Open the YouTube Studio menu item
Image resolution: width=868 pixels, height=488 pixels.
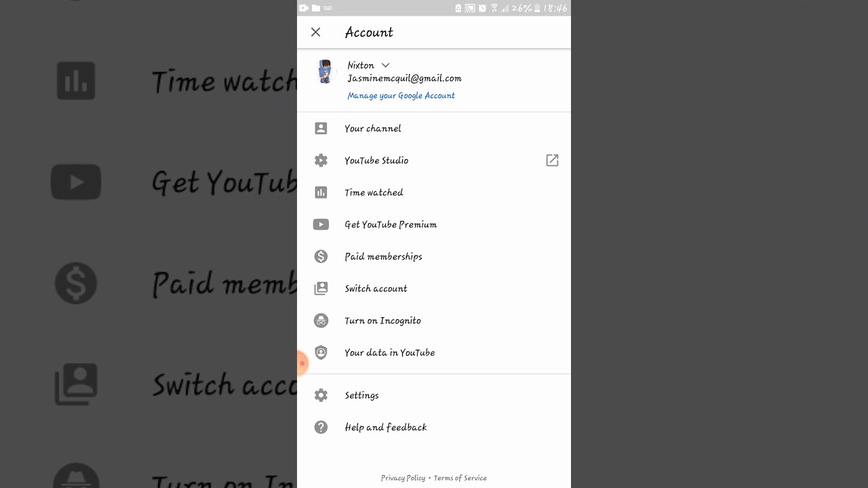click(434, 161)
